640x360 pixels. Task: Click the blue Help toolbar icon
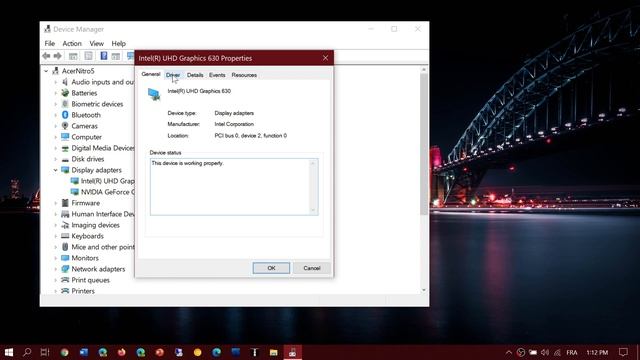point(104,56)
